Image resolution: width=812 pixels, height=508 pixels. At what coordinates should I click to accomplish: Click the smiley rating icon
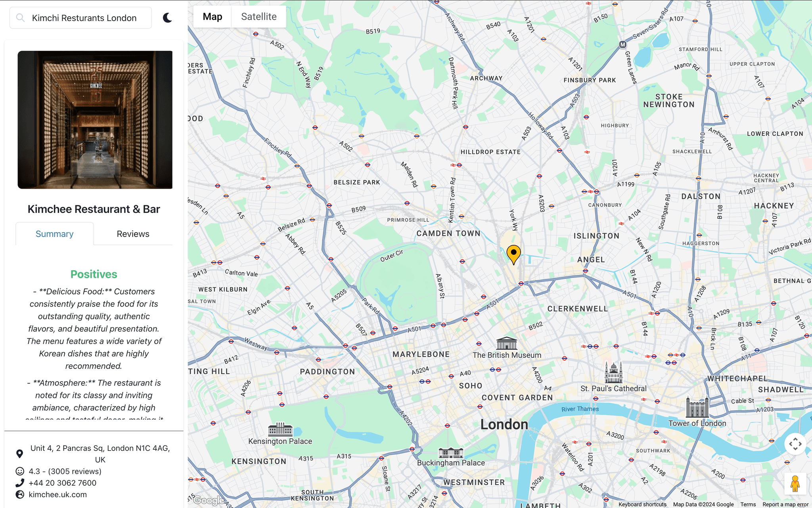point(19,471)
